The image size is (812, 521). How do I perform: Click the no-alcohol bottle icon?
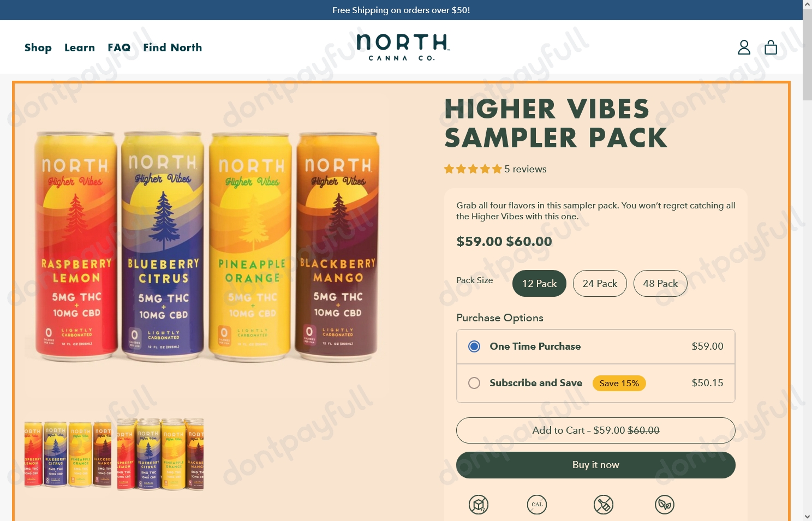click(x=604, y=505)
